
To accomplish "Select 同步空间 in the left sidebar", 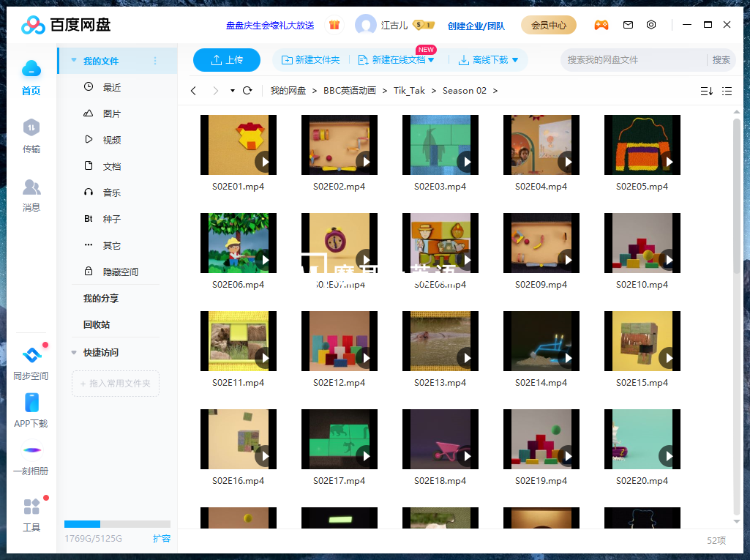I will (x=31, y=360).
